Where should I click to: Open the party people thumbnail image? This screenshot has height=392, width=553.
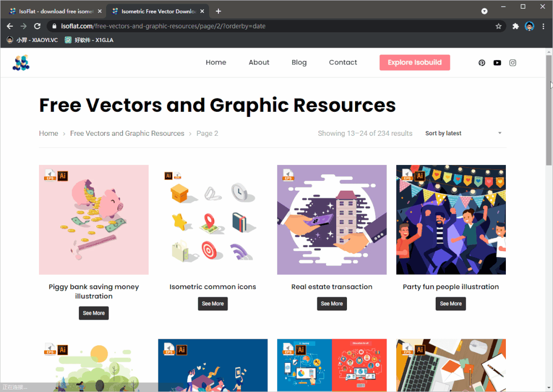[450, 220]
